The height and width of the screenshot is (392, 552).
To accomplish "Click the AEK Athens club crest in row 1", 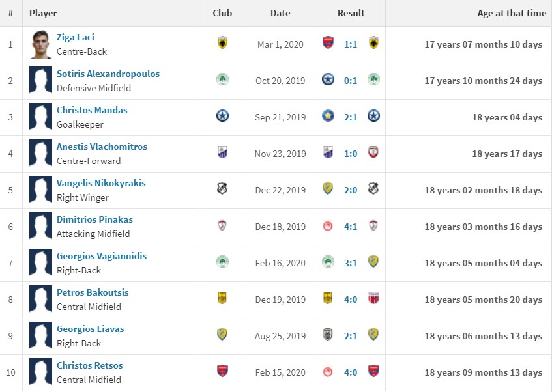I will tap(222, 43).
